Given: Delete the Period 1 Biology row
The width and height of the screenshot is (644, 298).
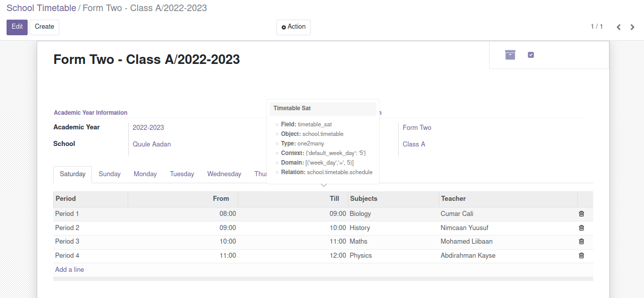Looking at the screenshot, I should [581, 214].
